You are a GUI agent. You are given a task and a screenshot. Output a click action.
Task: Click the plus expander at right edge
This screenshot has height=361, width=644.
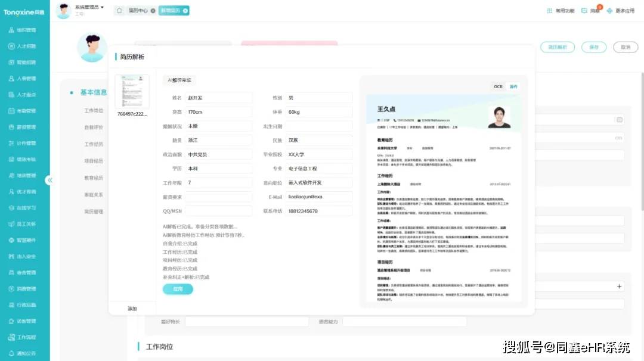click(x=620, y=287)
